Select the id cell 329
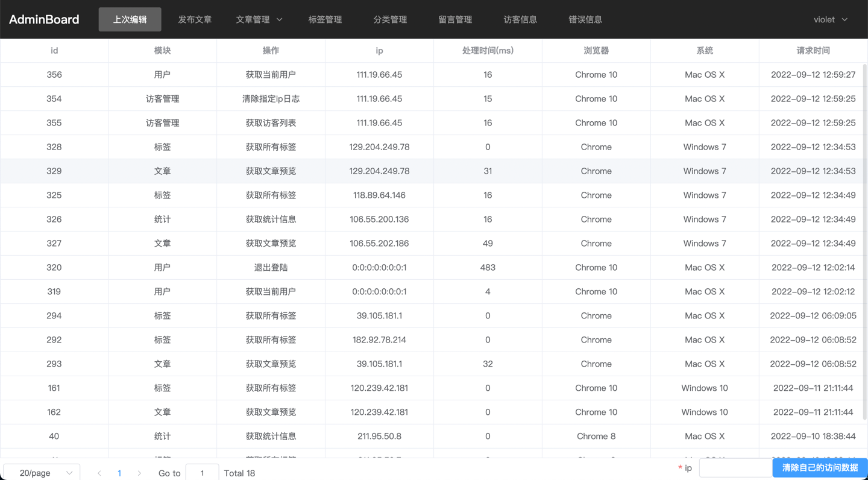This screenshot has width=868, height=480. pyautogui.click(x=54, y=171)
